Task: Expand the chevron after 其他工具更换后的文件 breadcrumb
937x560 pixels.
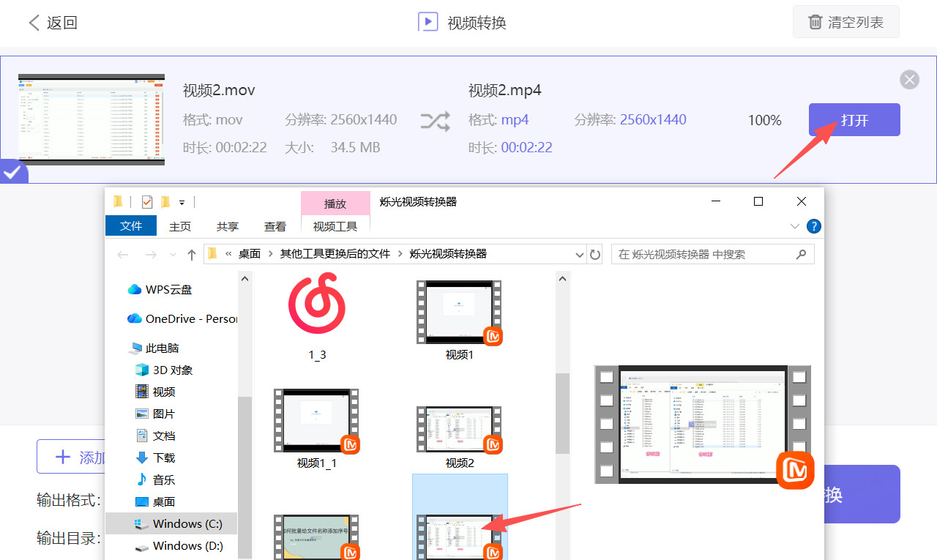Action: click(400, 254)
